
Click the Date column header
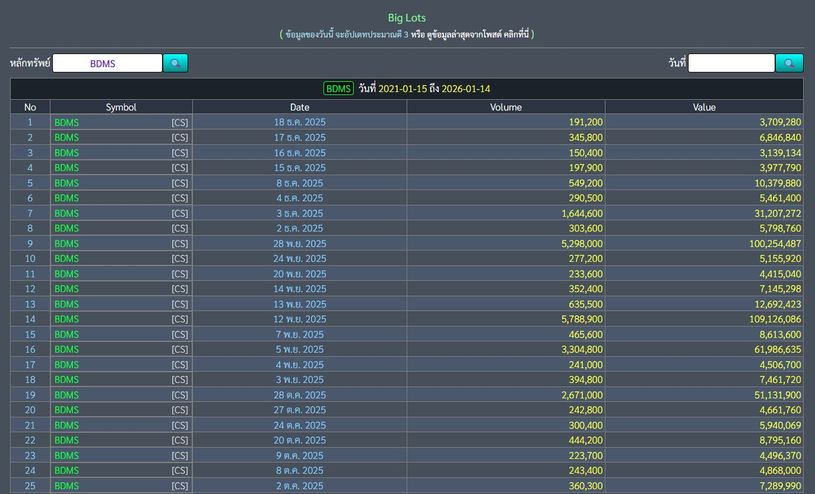(299, 107)
